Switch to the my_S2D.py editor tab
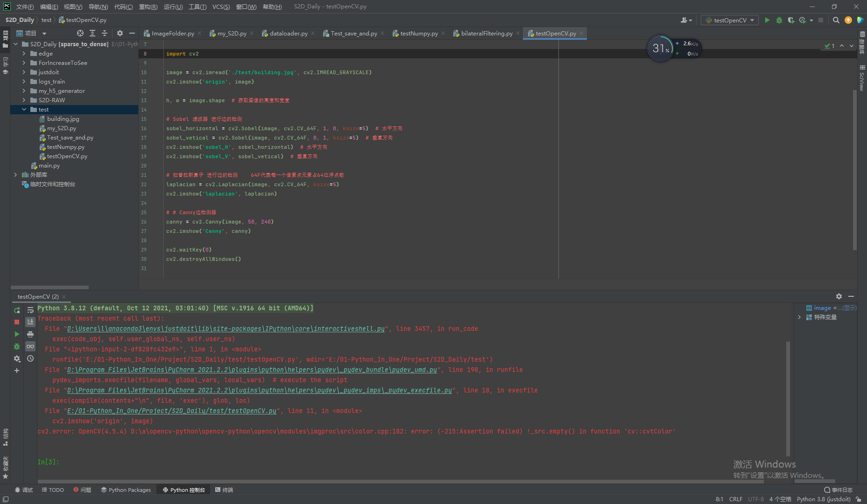This screenshot has width=867, height=504. click(232, 33)
